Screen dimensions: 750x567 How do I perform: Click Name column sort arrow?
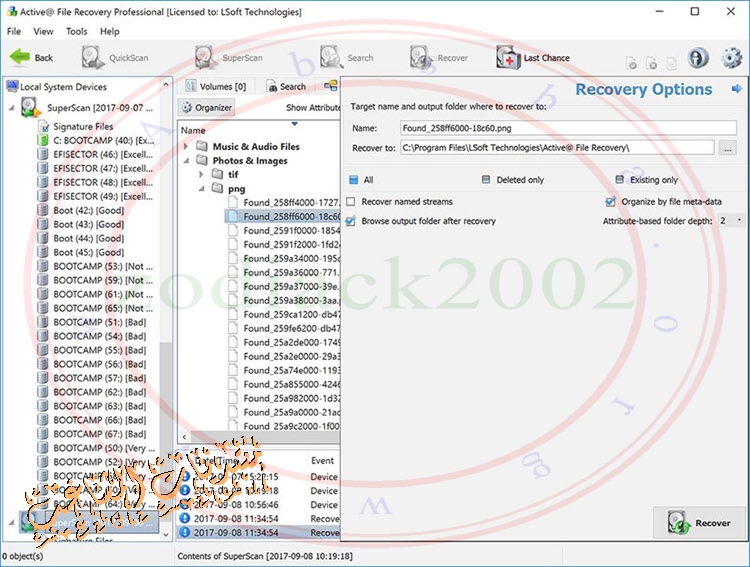click(295, 124)
